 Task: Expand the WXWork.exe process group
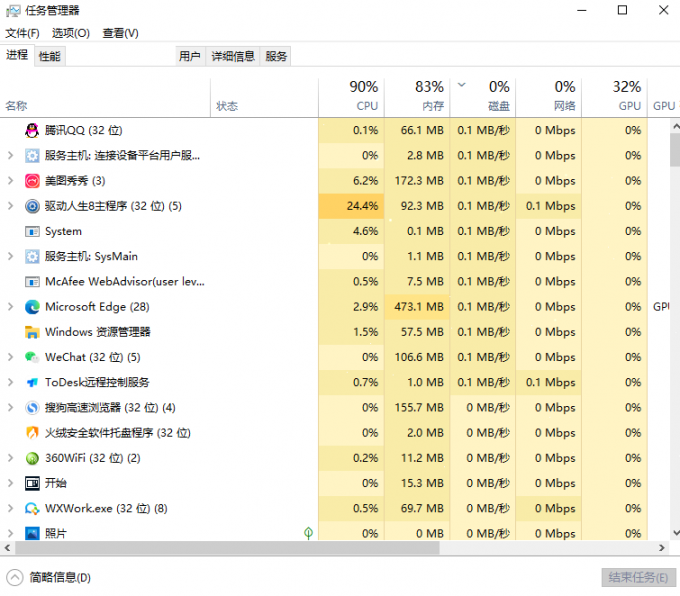pos(10,508)
